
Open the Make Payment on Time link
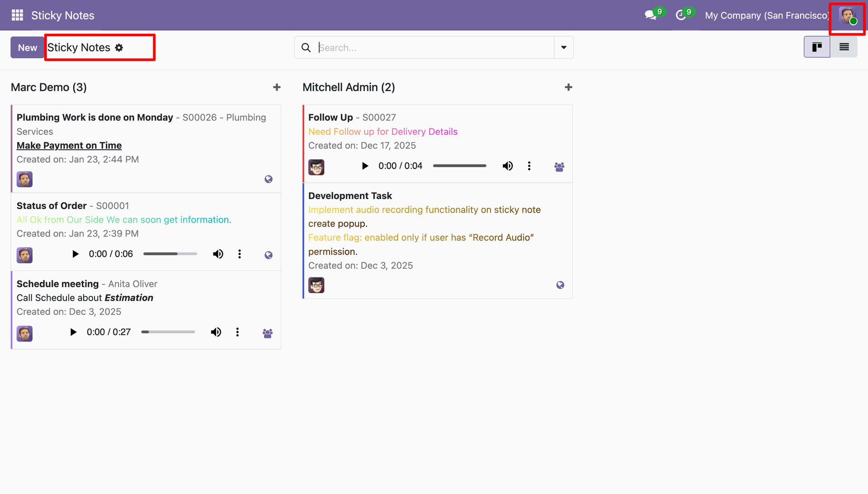click(x=69, y=146)
